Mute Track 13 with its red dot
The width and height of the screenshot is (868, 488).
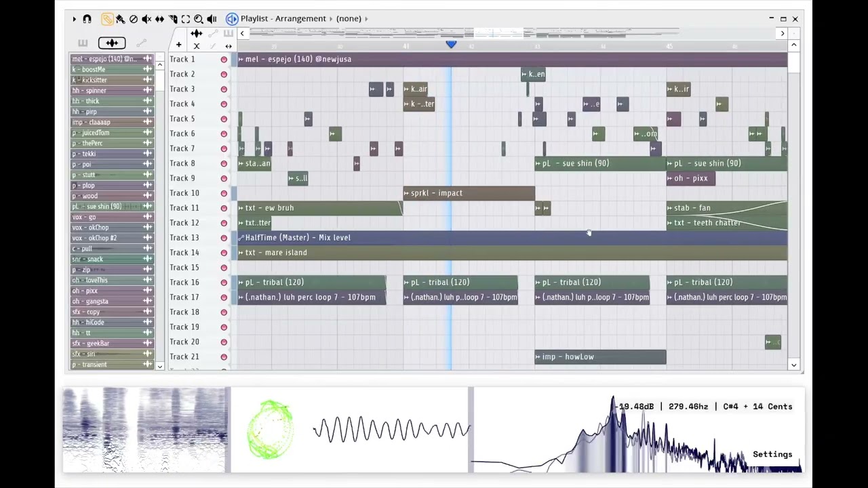pyautogui.click(x=224, y=238)
